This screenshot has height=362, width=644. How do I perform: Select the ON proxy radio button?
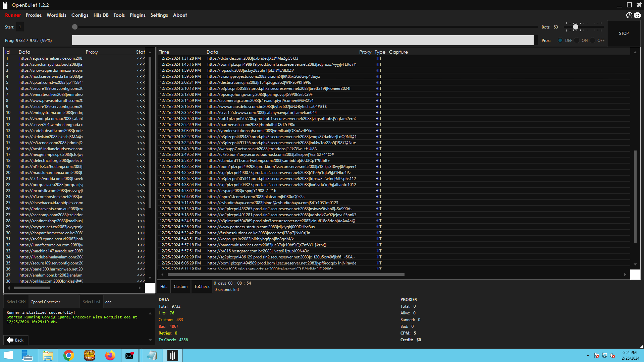577,40
